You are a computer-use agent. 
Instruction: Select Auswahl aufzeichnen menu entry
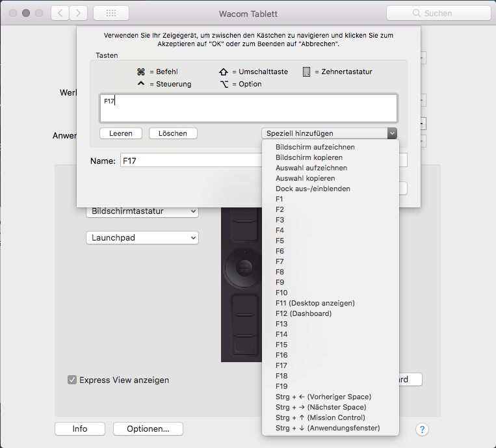point(331,168)
